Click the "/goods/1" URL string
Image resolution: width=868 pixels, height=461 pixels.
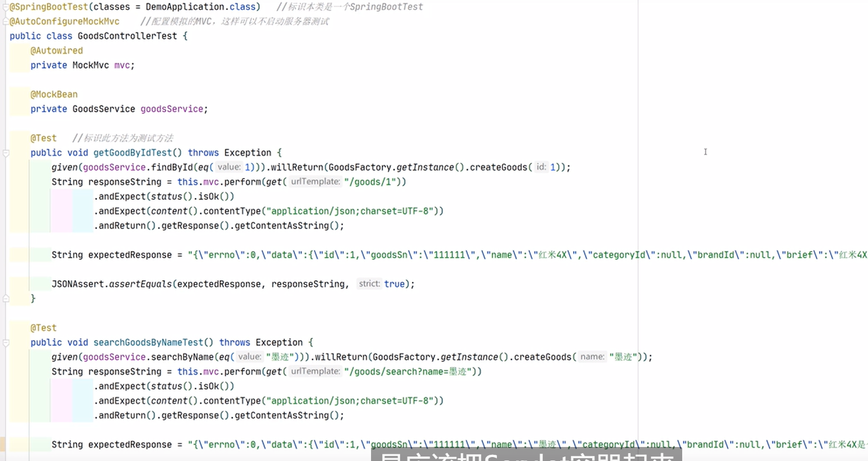370,181
